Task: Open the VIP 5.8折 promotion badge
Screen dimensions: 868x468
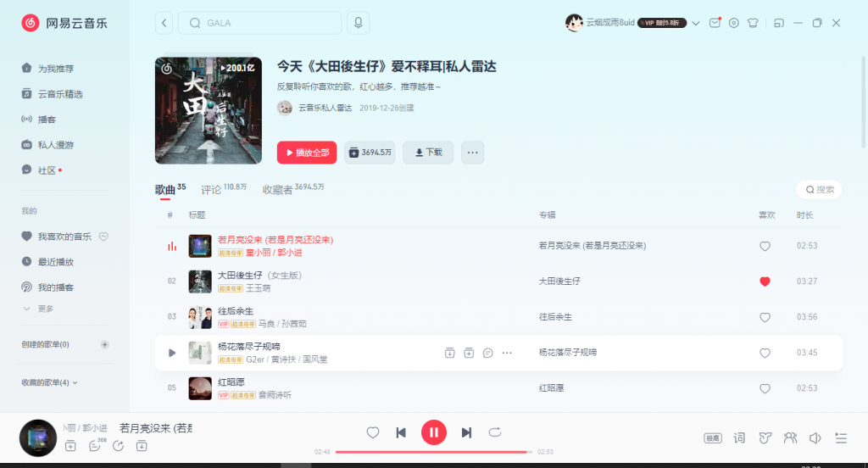Action: (x=662, y=23)
